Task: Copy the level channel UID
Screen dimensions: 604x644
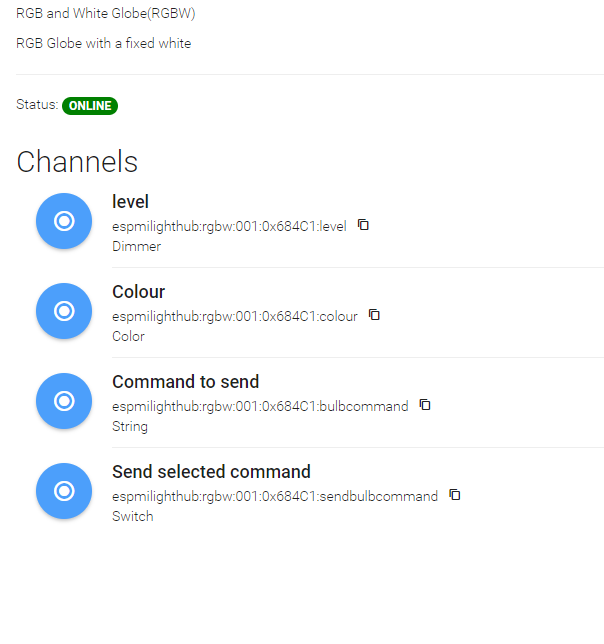Action: click(363, 225)
